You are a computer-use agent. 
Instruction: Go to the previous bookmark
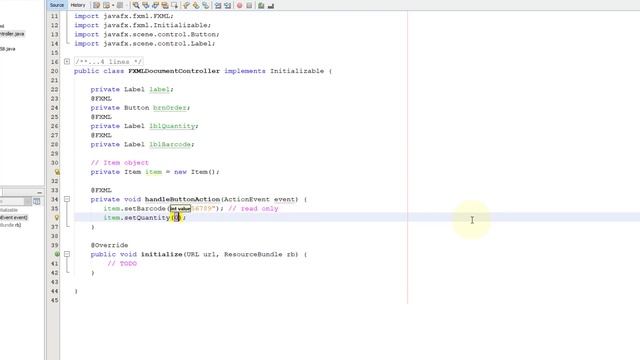click(x=186, y=5)
